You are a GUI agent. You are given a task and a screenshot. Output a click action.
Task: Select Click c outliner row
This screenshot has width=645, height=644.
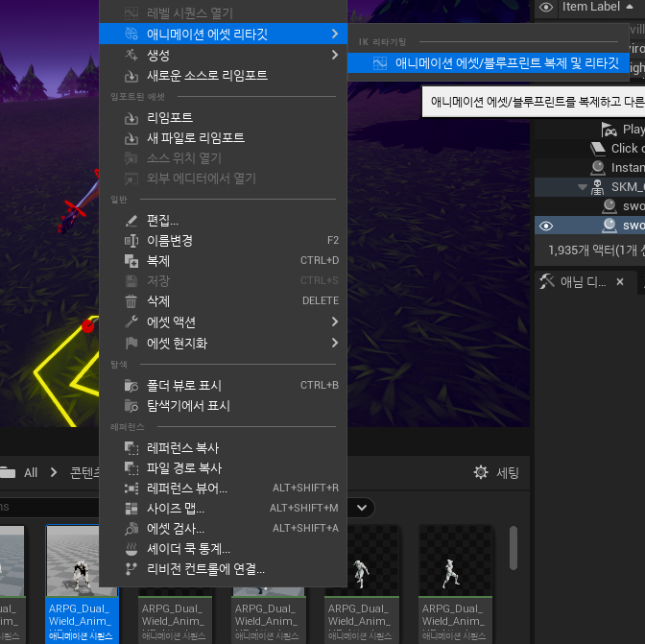click(x=589, y=149)
